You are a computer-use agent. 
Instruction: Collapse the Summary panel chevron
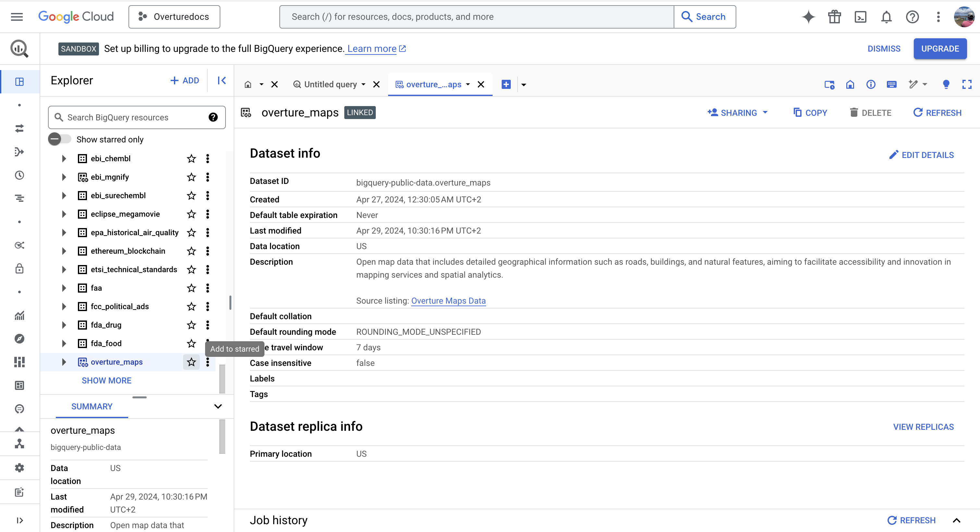(x=218, y=406)
